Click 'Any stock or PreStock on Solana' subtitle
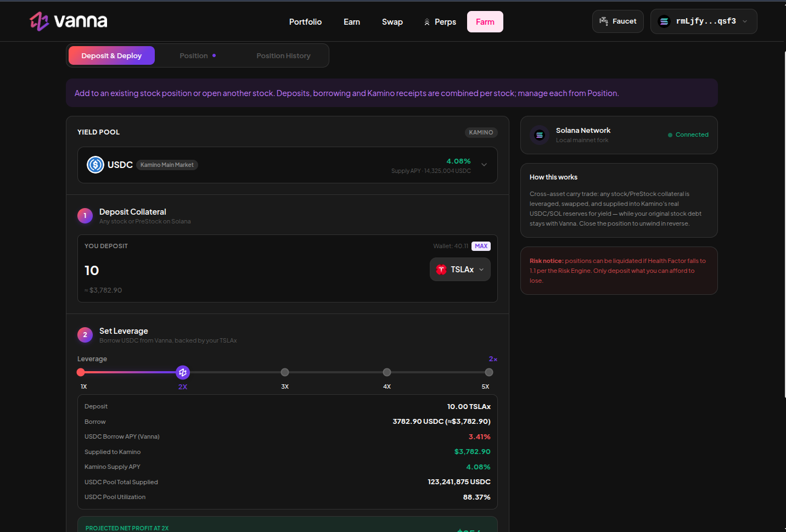Viewport: 786px width, 532px height. point(145,222)
